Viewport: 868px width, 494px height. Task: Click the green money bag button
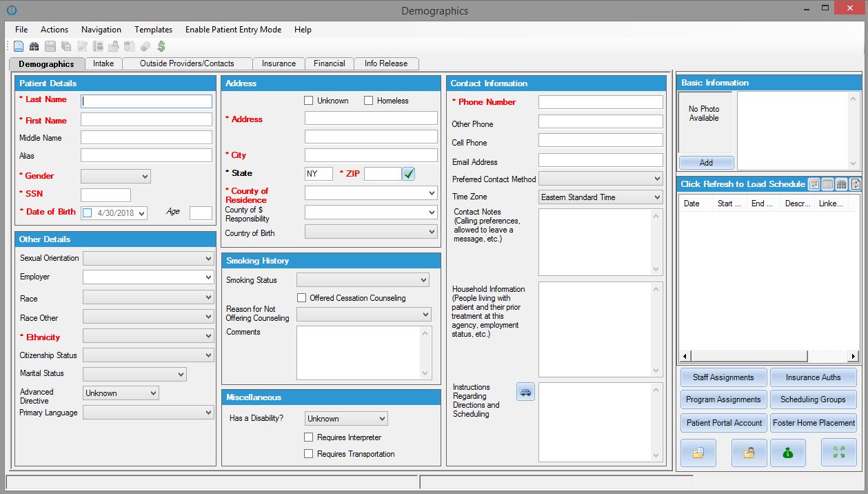(788, 453)
